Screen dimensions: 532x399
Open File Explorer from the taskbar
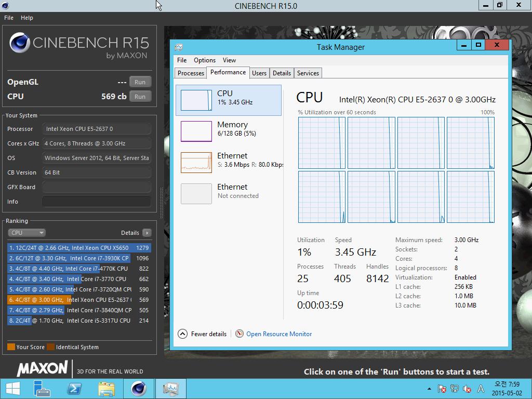[x=106, y=389]
